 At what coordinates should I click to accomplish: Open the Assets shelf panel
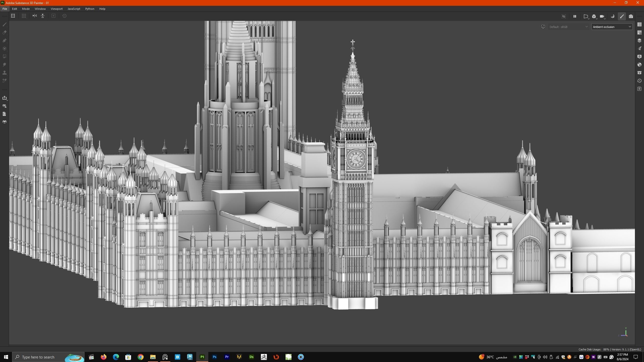point(639,73)
